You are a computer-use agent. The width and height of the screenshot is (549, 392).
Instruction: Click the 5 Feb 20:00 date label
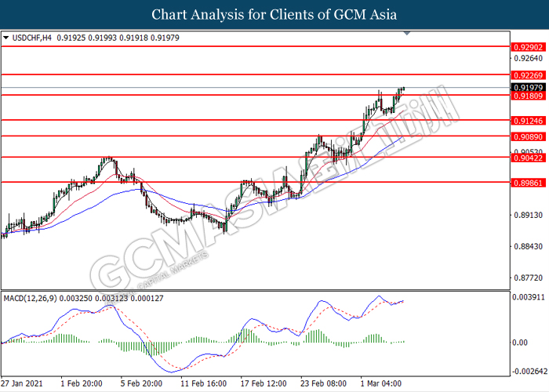tap(142, 384)
